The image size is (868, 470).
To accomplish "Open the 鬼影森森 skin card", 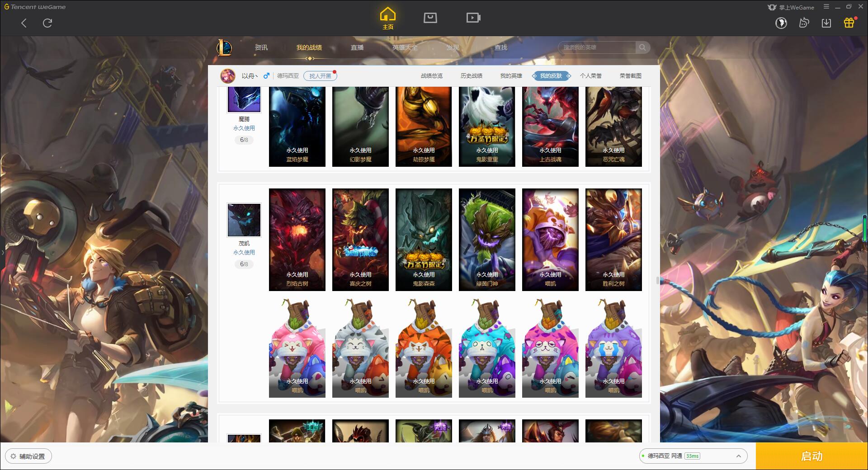I will (424, 240).
